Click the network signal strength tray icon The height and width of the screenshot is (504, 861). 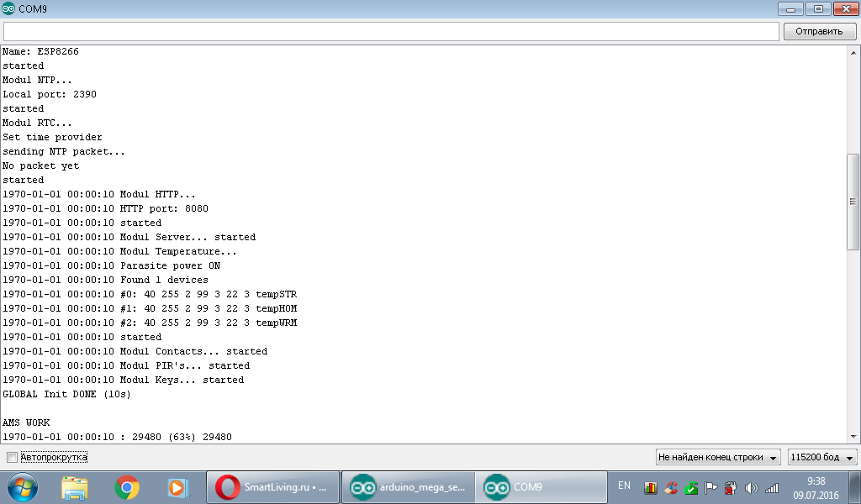[x=771, y=487]
